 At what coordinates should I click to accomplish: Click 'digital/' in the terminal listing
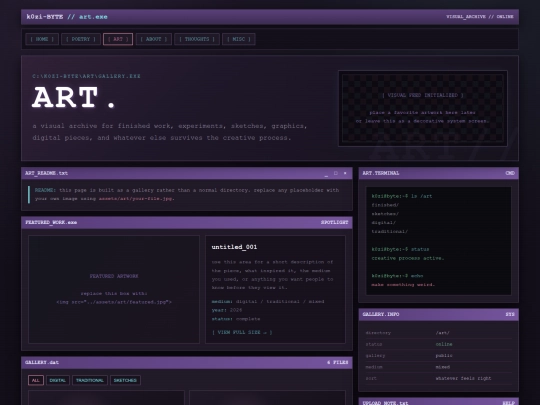[x=384, y=223]
